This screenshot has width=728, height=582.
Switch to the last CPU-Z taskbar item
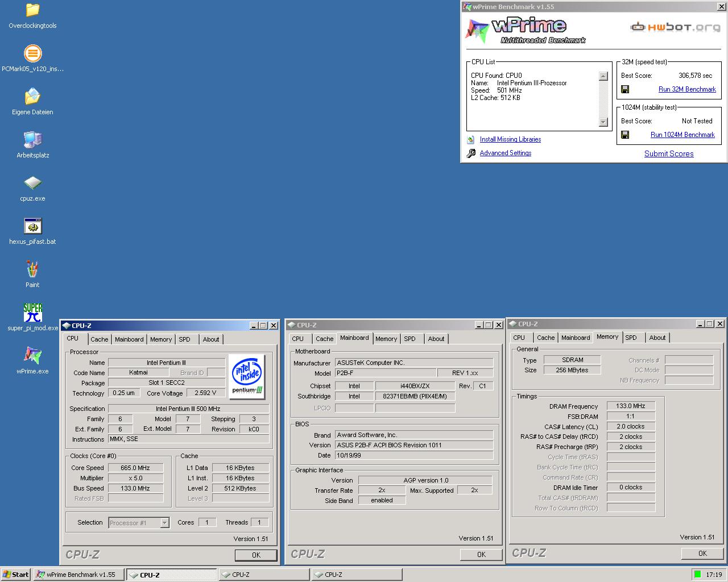point(357,575)
